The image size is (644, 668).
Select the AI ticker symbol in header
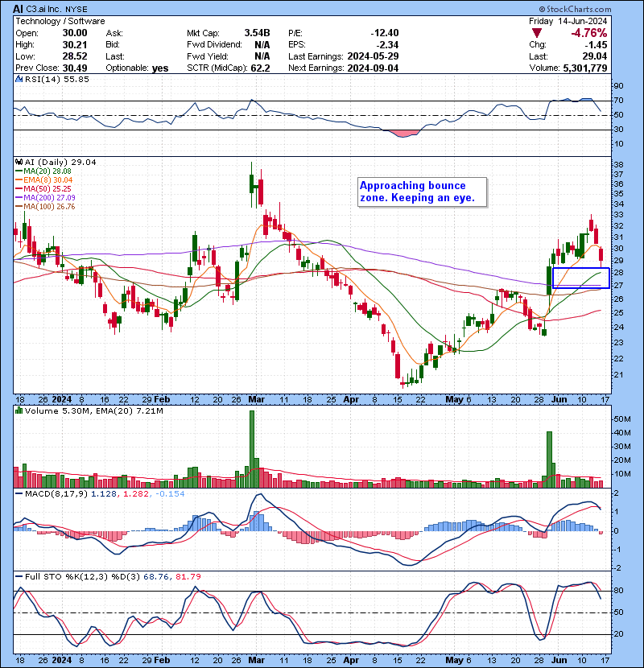(x=18, y=9)
